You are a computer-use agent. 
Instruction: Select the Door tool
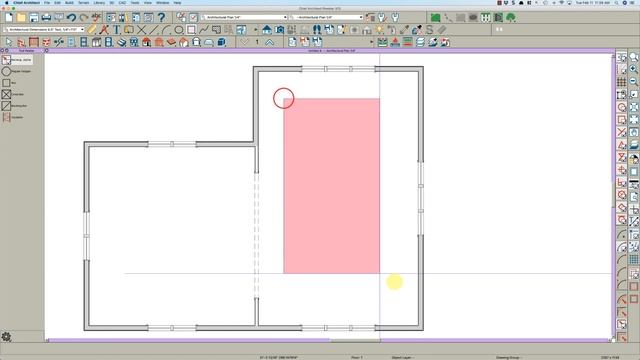[71, 42]
